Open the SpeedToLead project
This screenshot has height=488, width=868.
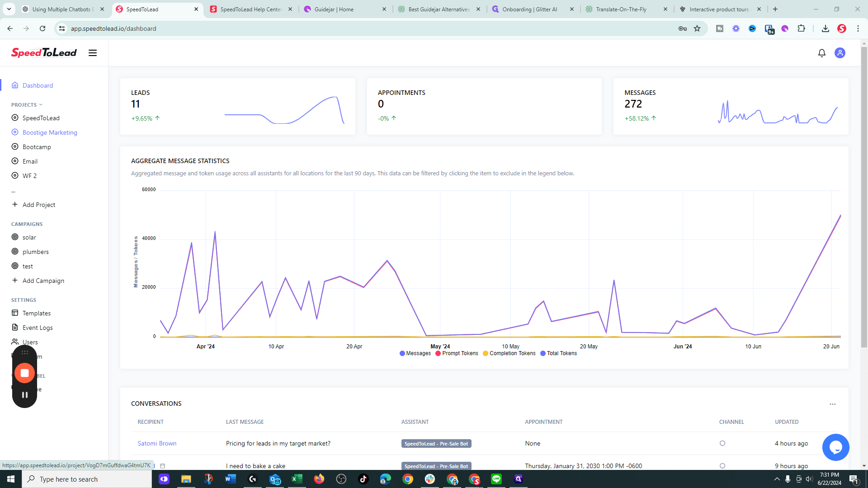[x=41, y=118]
